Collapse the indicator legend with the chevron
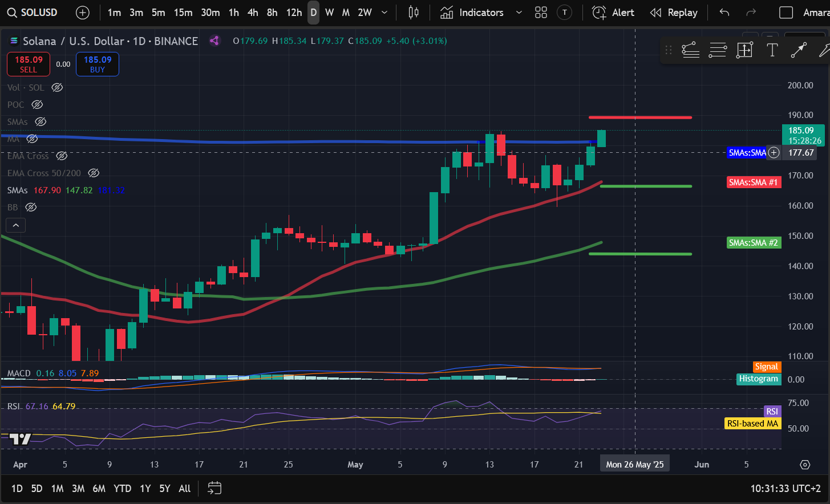This screenshot has height=504, width=830. coord(16,225)
